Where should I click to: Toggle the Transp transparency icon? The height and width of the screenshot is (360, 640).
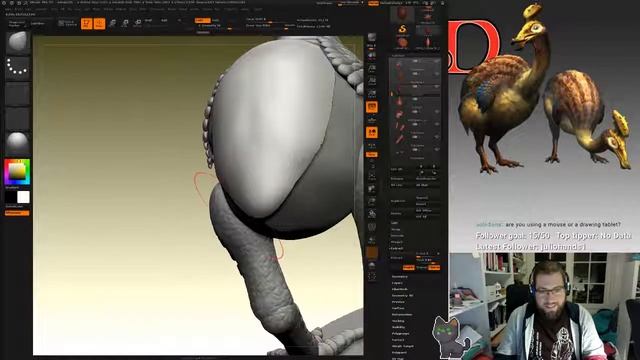pyautogui.click(x=372, y=240)
